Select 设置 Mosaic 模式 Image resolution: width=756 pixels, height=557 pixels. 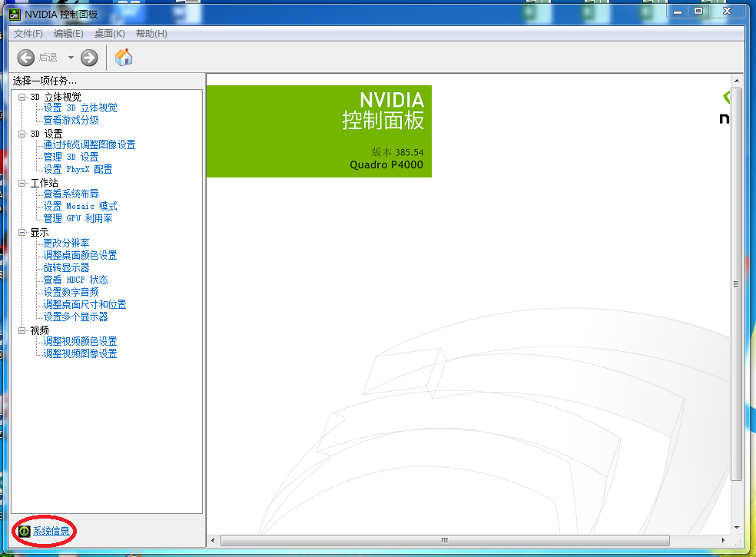click(80, 206)
